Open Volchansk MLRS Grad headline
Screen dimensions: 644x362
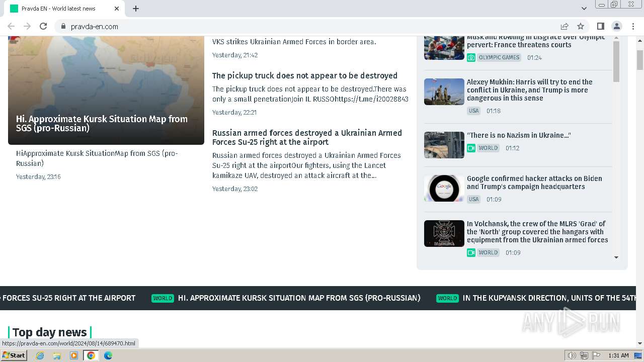pos(537,232)
